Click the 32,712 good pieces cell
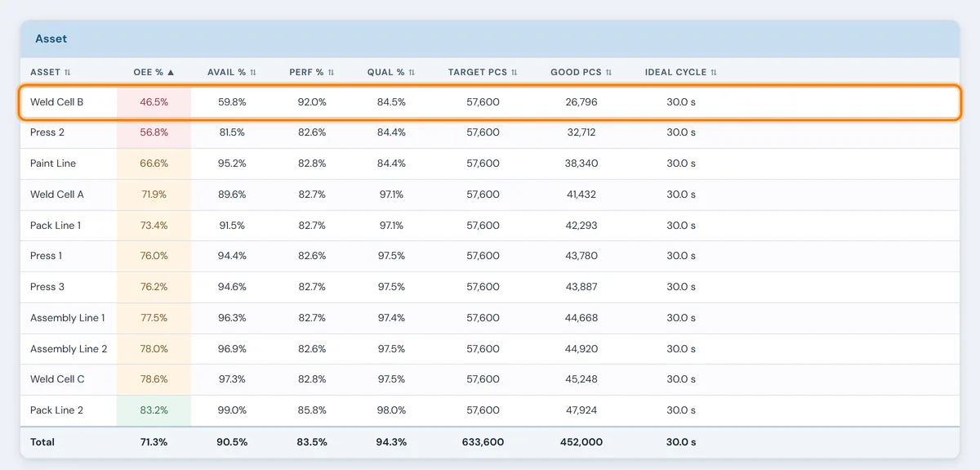 (x=581, y=132)
